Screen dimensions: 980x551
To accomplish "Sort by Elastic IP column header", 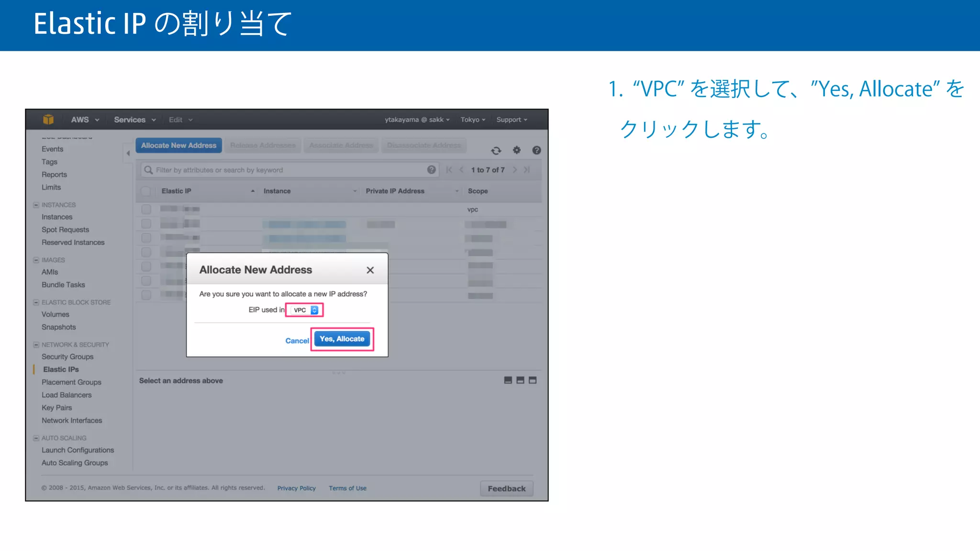I will pos(176,191).
